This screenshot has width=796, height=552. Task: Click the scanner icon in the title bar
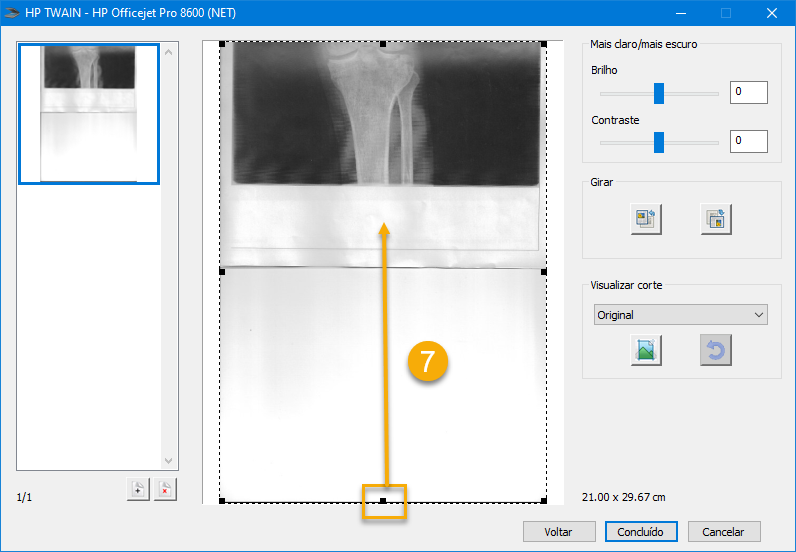coord(13,13)
